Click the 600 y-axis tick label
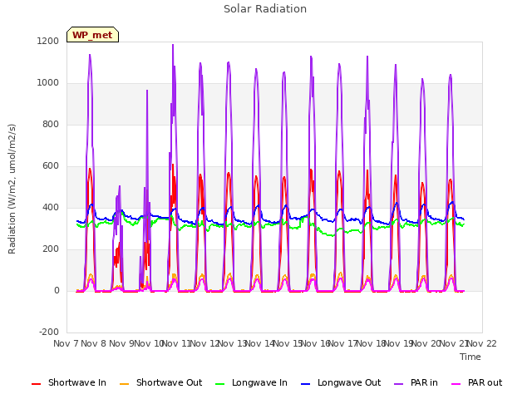Viewport: 532px width, 399px height. (51, 166)
